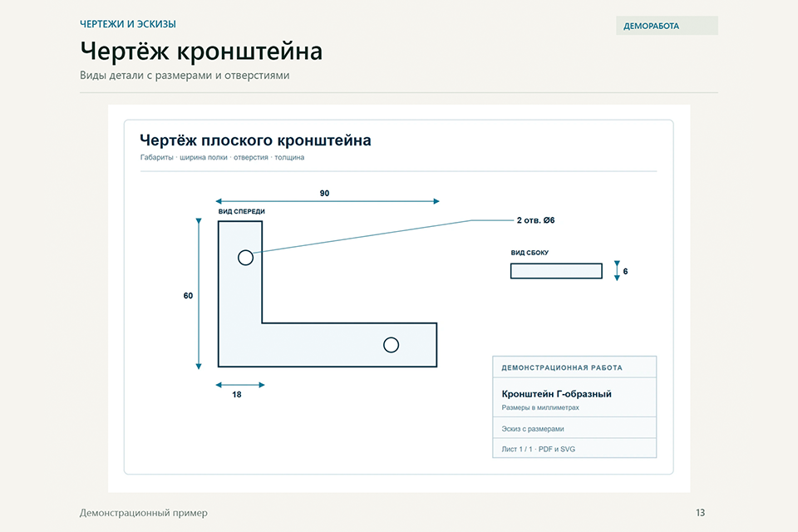Viewport: 798px width, 532px height.
Task: Select the "Габариты · ширина полки" caption line
Action: click(223, 157)
